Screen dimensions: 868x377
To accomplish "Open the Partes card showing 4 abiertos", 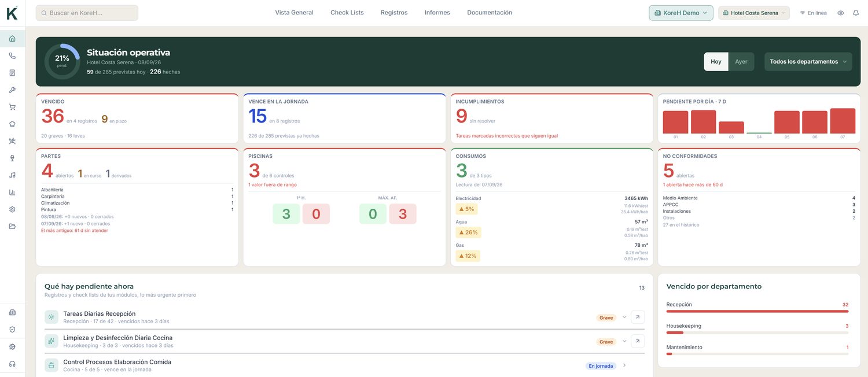I will pos(137,207).
